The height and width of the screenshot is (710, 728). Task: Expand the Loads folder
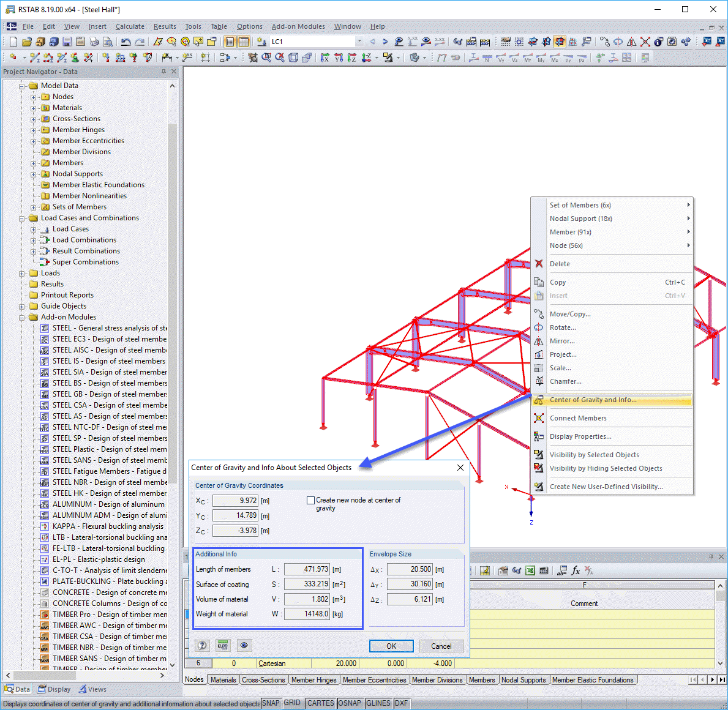pos(22,274)
